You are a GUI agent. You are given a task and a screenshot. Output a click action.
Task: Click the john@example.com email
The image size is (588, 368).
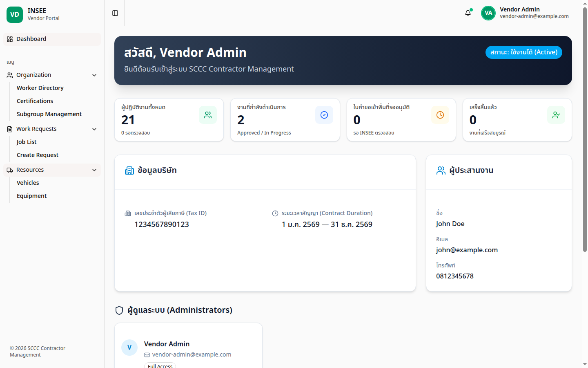467,250
